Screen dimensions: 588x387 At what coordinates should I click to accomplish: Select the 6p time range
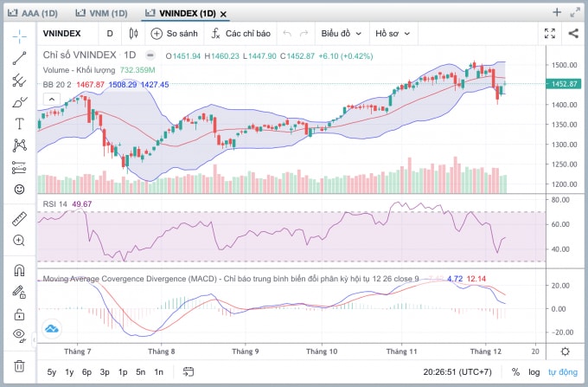pyautogui.click(x=87, y=372)
